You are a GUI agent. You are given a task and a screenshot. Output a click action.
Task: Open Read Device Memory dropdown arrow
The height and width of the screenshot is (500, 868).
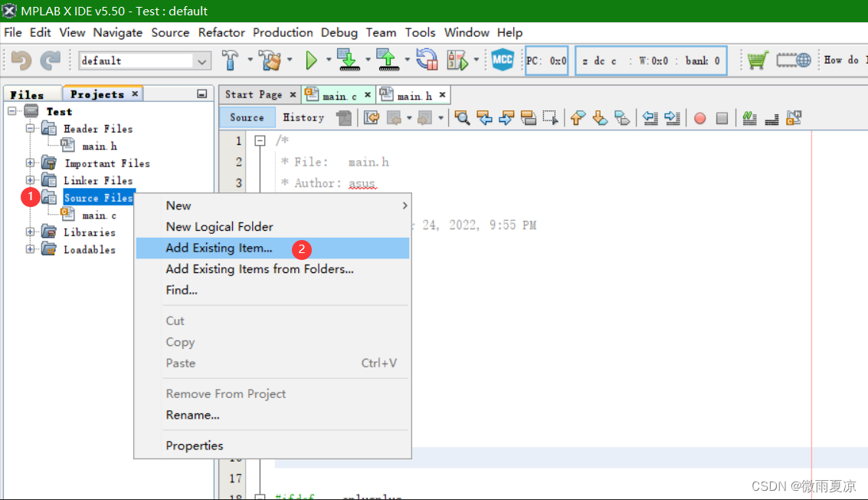coord(407,59)
